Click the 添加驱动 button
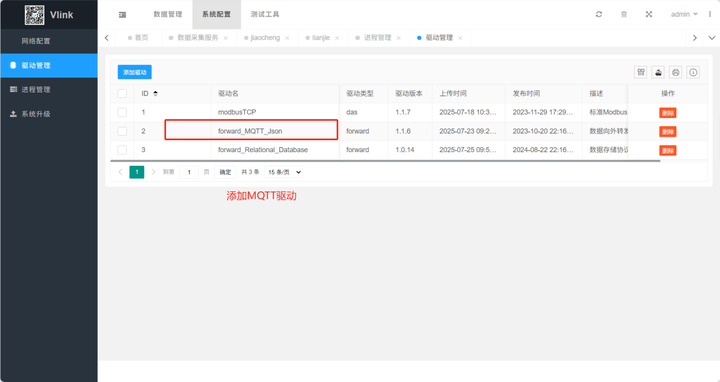This screenshot has height=382, width=720. (135, 72)
